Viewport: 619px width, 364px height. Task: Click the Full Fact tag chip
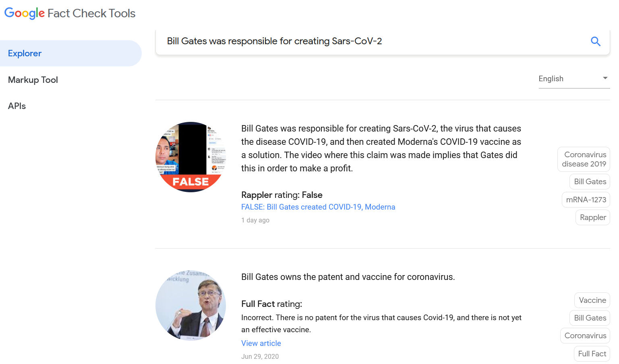[x=592, y=354]
